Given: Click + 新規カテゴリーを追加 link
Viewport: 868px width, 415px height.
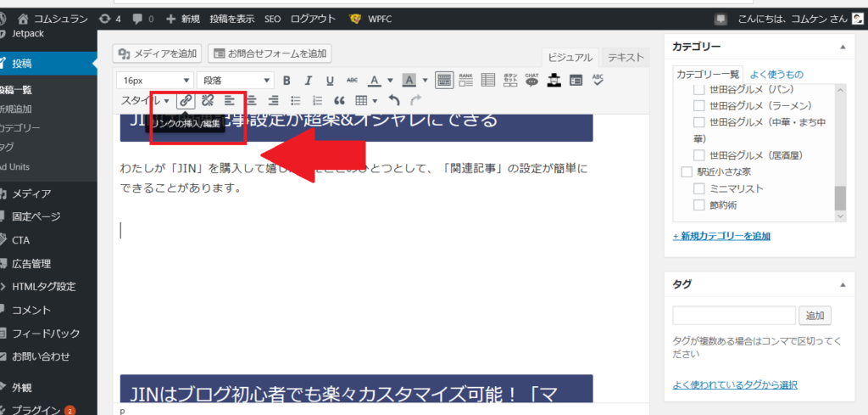Looking at the screenshot, I should pyautogui.click(x=721, y=236).
